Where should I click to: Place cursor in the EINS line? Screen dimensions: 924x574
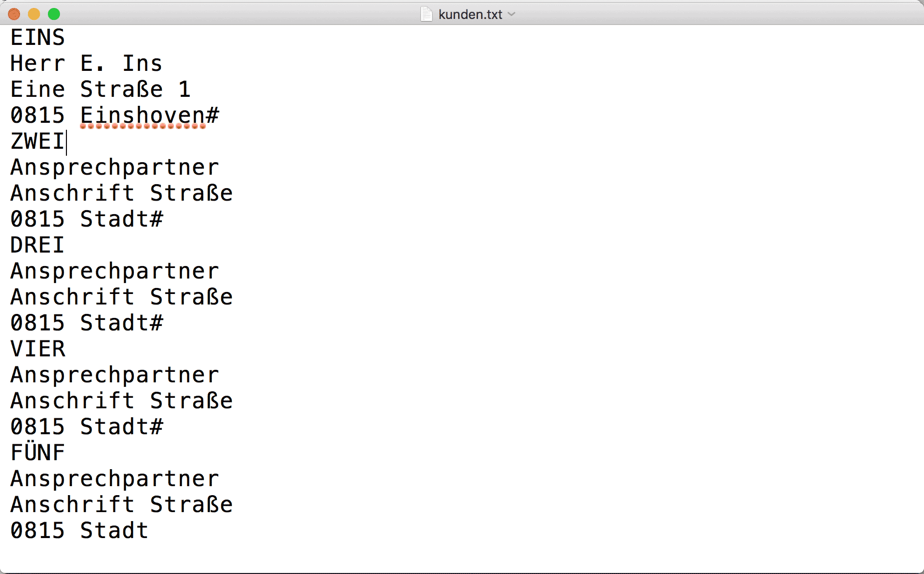tap(38, 37)
